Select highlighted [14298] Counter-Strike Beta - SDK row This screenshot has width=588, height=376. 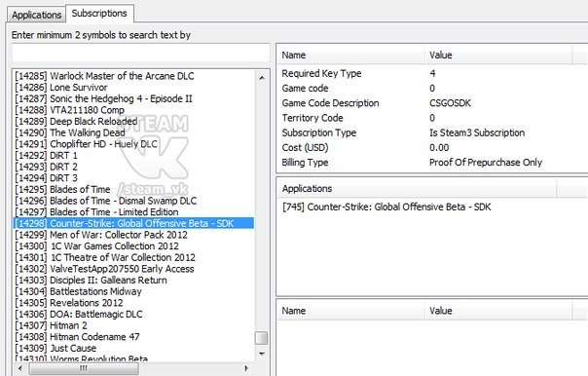tap(133, 223)
